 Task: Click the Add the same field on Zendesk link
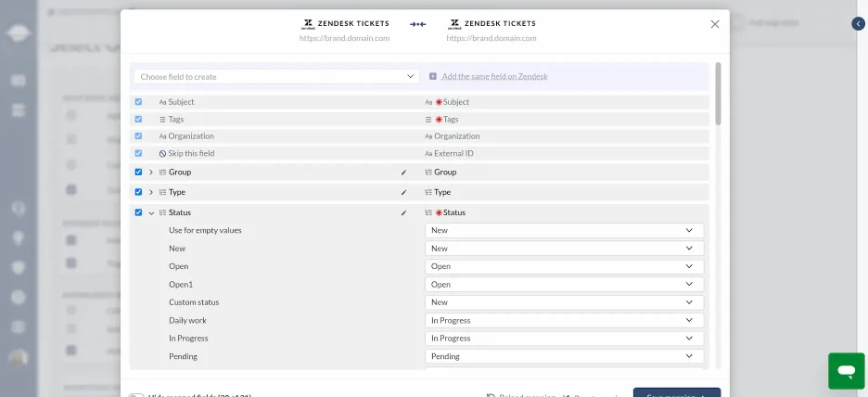pos(494,76)
